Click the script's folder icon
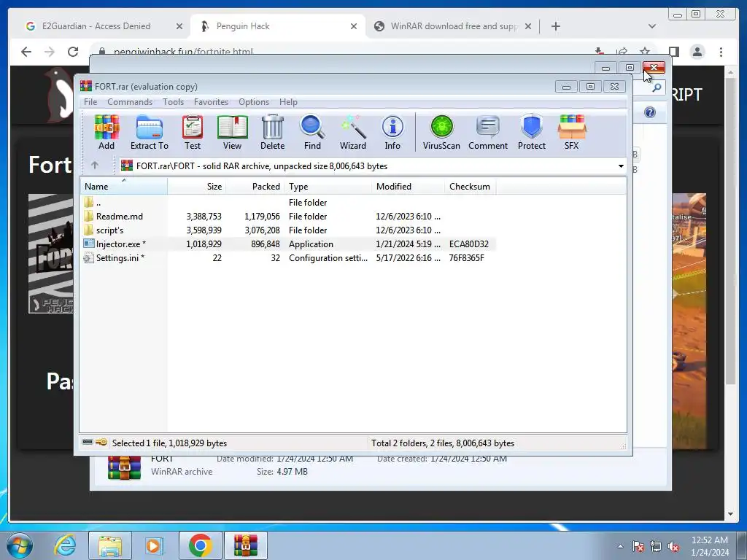 coord(88,230)
